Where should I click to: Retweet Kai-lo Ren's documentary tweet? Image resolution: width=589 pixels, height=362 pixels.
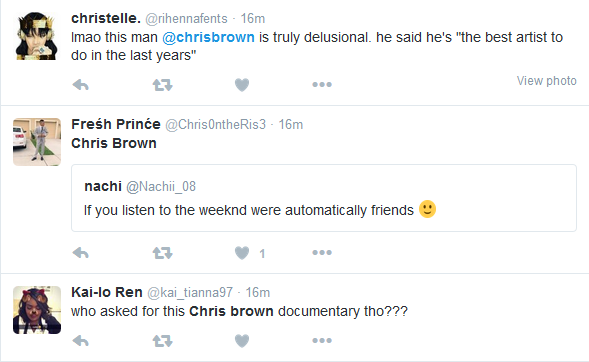point(162,341)
